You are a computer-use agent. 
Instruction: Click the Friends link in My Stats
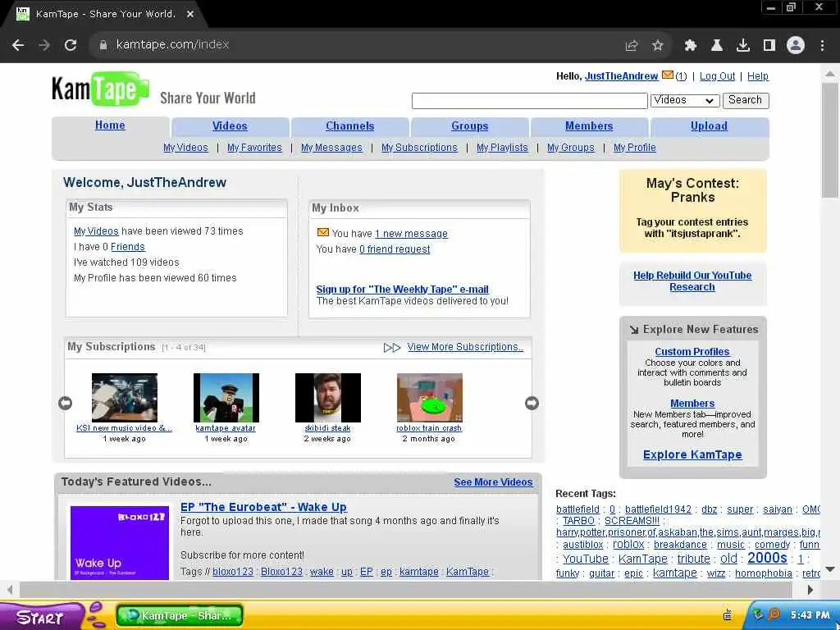pos(127,247)
